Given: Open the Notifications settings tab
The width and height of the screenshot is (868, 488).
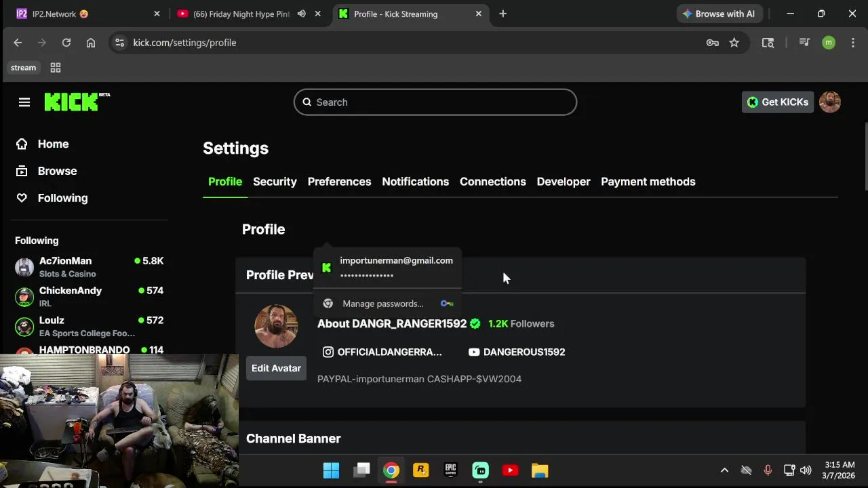Looking at the screenshot, I should pos(415,182).
